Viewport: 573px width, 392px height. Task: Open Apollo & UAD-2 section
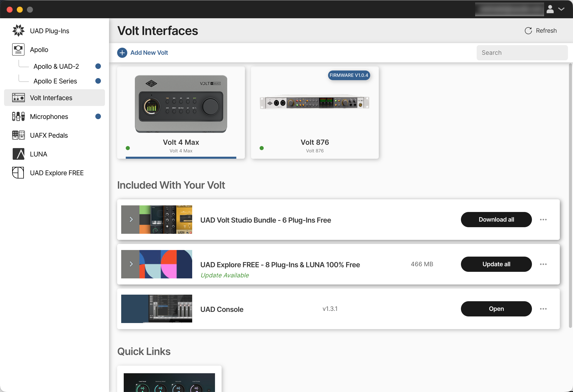click(56, 66)
